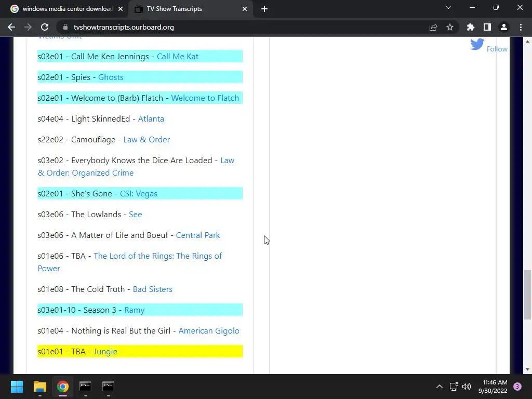
Task: Click the forward navigation arrow
Action: (x=28, y=27)
